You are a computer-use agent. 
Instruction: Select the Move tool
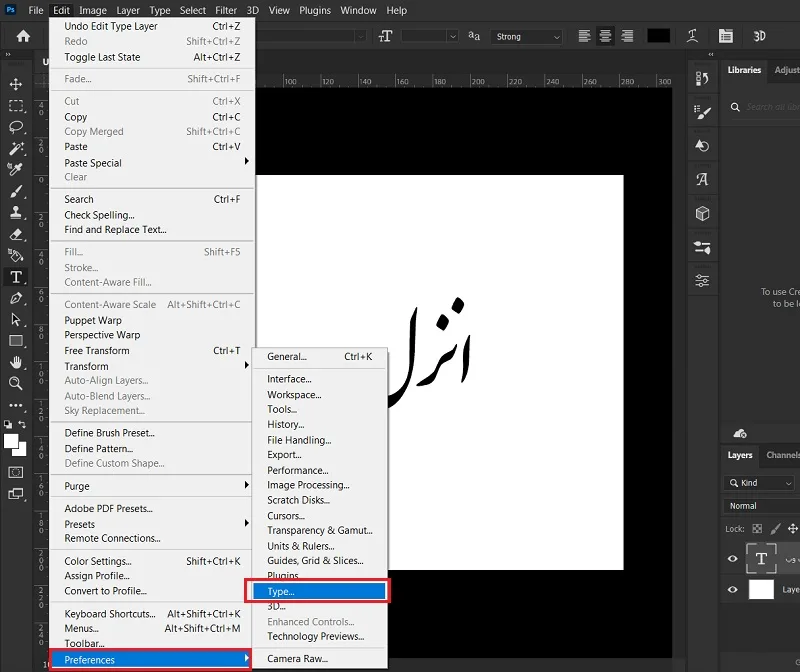(x=16, y=84)
